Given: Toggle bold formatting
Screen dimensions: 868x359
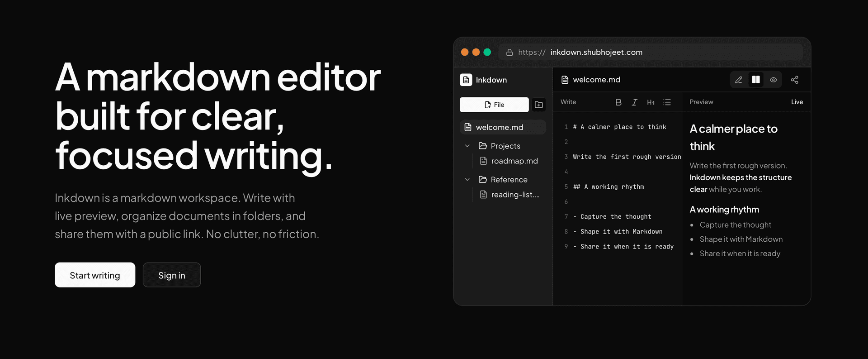Looking at the screenshot, I should [618, 102].
